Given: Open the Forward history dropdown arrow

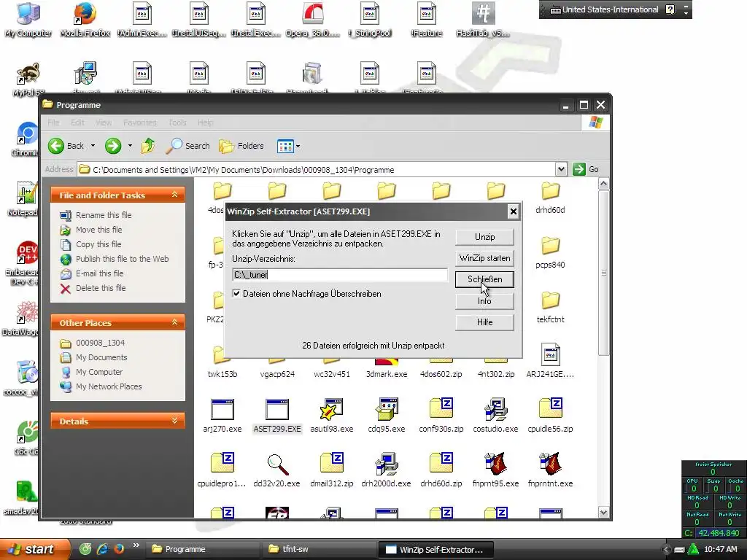Looking at the screenshot, I should 130,146.
